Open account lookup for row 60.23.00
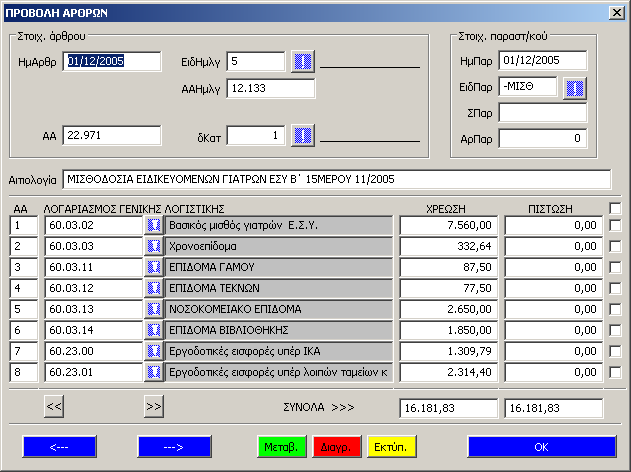631x472 pixels. point(153,351)
